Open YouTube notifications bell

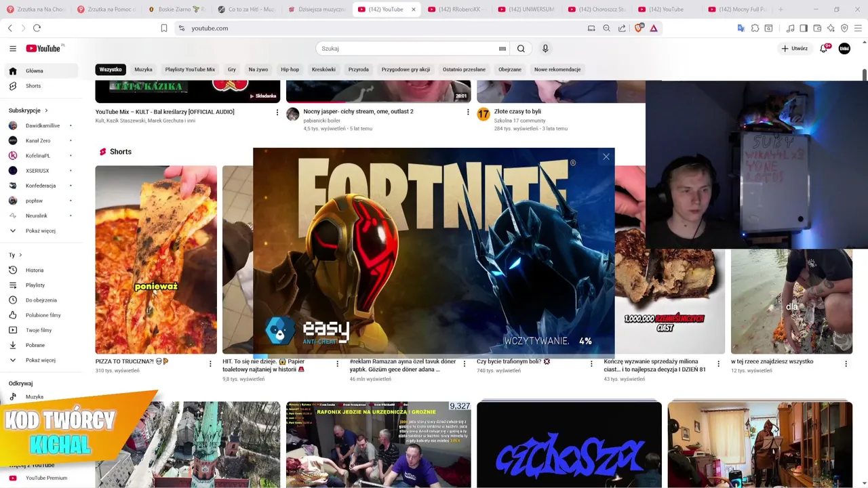click(x=824, y=48)
